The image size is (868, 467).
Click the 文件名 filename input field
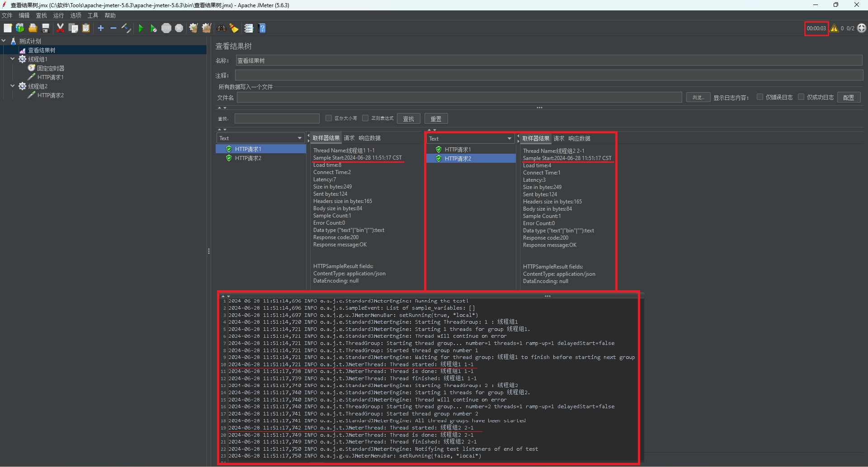(459, 98)
